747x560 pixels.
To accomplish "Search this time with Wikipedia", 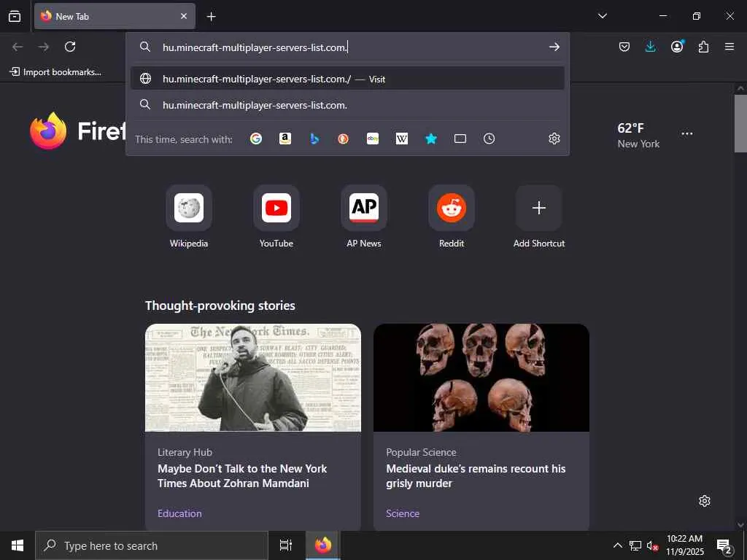I will (402, 139).
